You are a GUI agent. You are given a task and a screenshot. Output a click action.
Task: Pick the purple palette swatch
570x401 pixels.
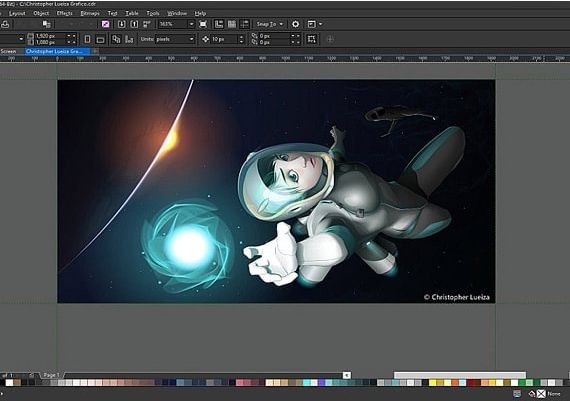[x=321, y=382]
